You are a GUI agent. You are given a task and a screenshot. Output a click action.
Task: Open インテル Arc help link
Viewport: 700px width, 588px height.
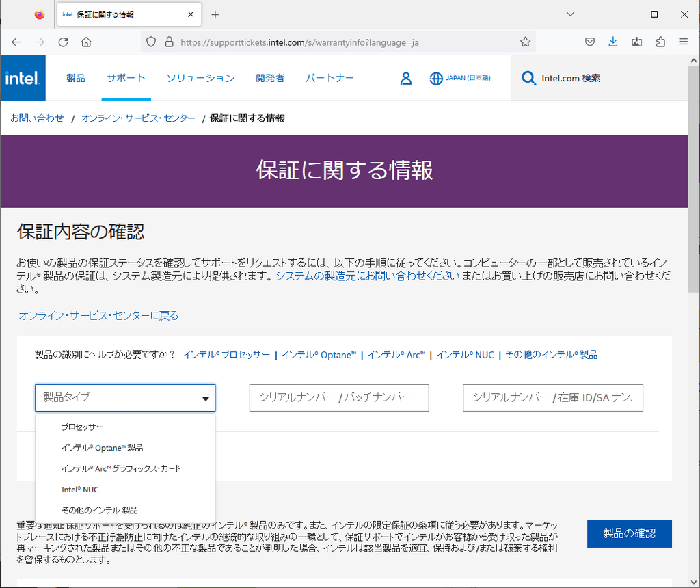pyautogui.click(x=396, y=355)
